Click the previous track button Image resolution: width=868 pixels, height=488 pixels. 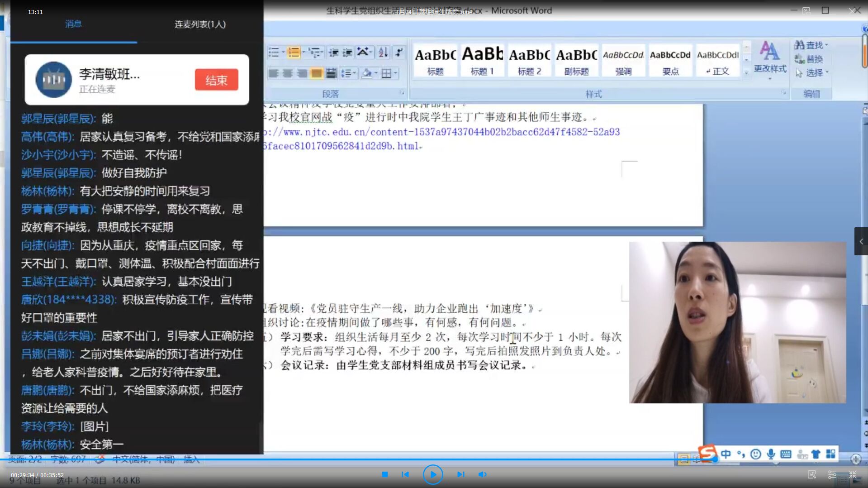405,474
